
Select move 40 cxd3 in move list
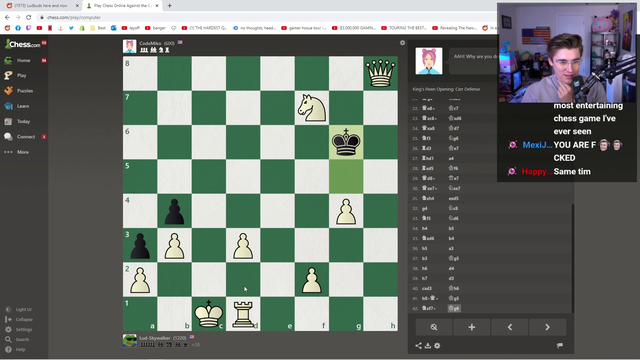(x=427, y=288)
